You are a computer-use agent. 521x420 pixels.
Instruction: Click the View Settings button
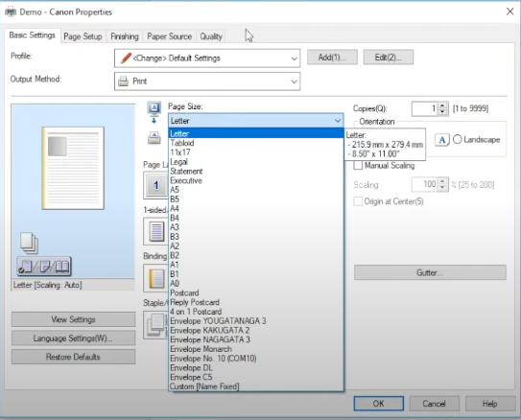[74, 319]
